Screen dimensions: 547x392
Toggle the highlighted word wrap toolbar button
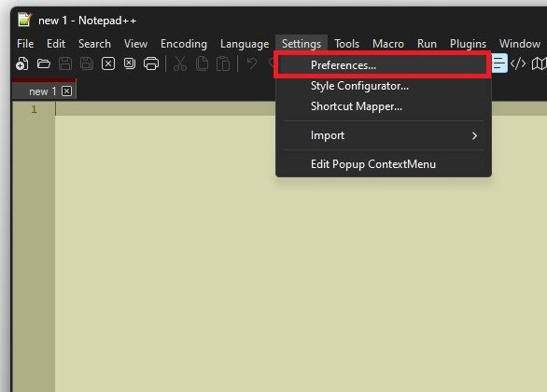coord(499,63)
